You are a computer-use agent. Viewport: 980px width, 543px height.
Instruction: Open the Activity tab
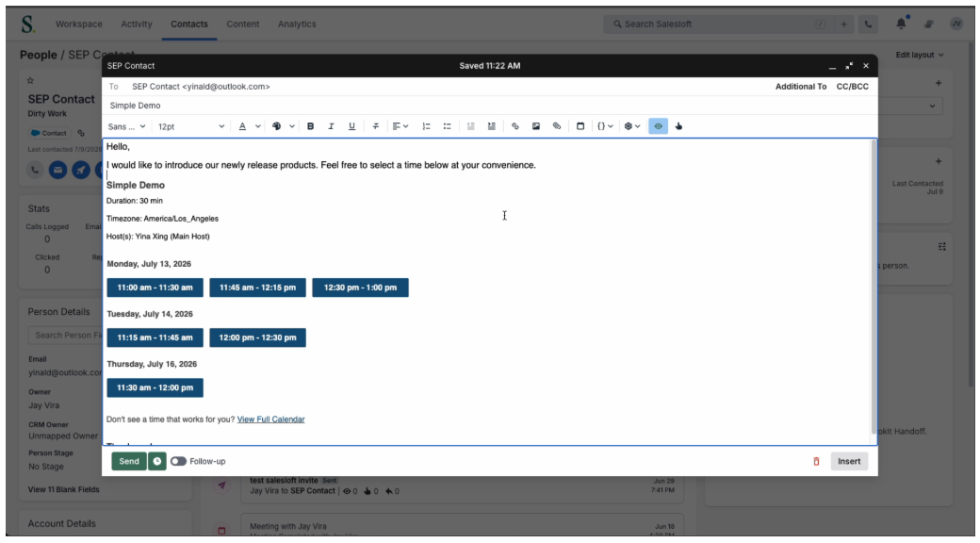click(137, 24)
